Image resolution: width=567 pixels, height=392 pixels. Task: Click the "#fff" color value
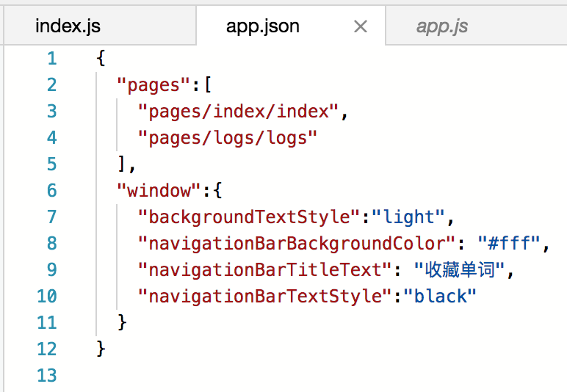coord(509,242)
